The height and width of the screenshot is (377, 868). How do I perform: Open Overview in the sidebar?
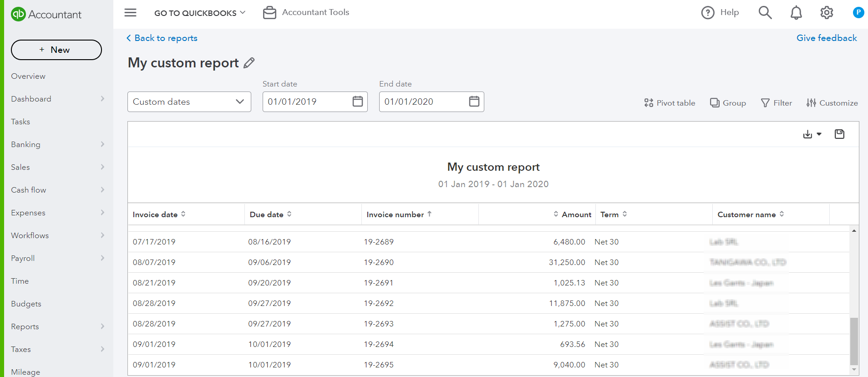[28, 76]
